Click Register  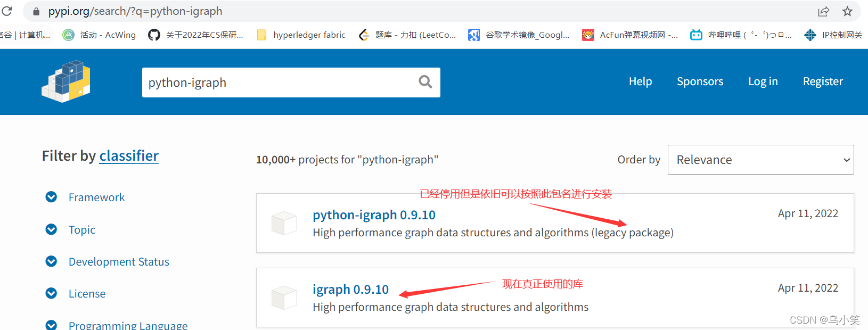click(x=823, y=81)
